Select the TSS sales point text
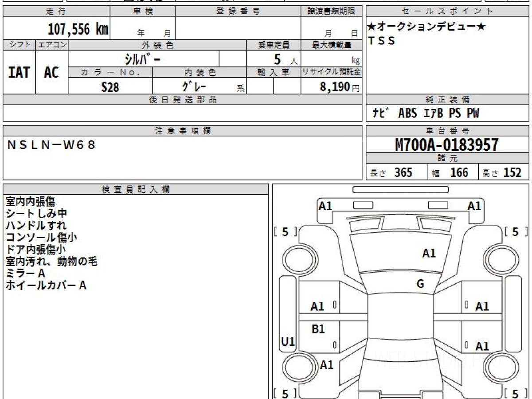The height and width of the screenshot is (399, 532). coord(382,41)
